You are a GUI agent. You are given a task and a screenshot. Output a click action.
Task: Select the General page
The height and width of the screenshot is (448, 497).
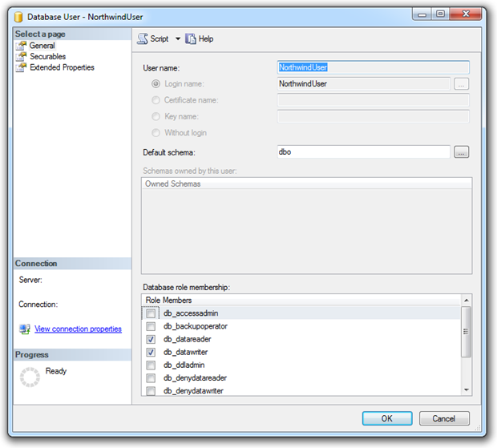pyautogui.click(x=42, y=46)
